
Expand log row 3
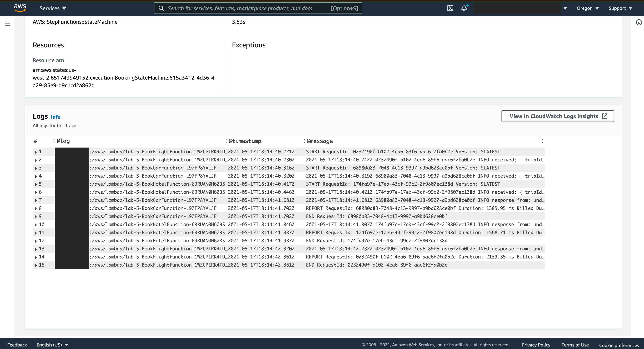[x=36, y=168]
